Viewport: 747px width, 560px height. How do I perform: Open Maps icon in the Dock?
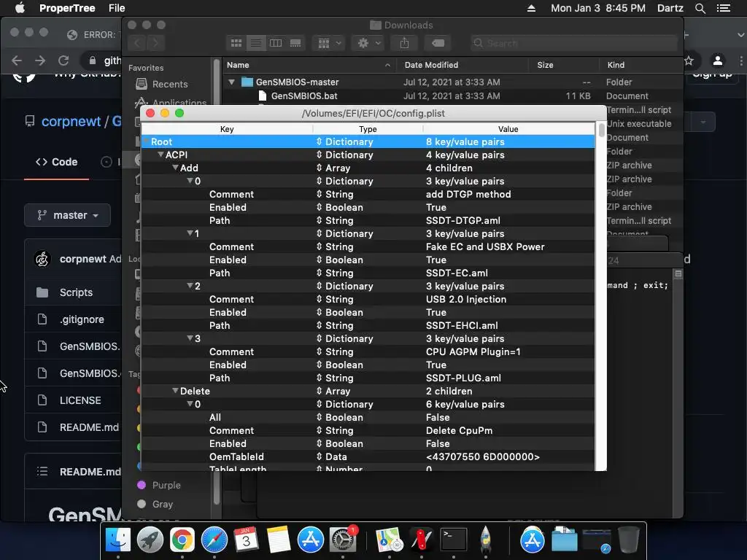click(390, 540)
